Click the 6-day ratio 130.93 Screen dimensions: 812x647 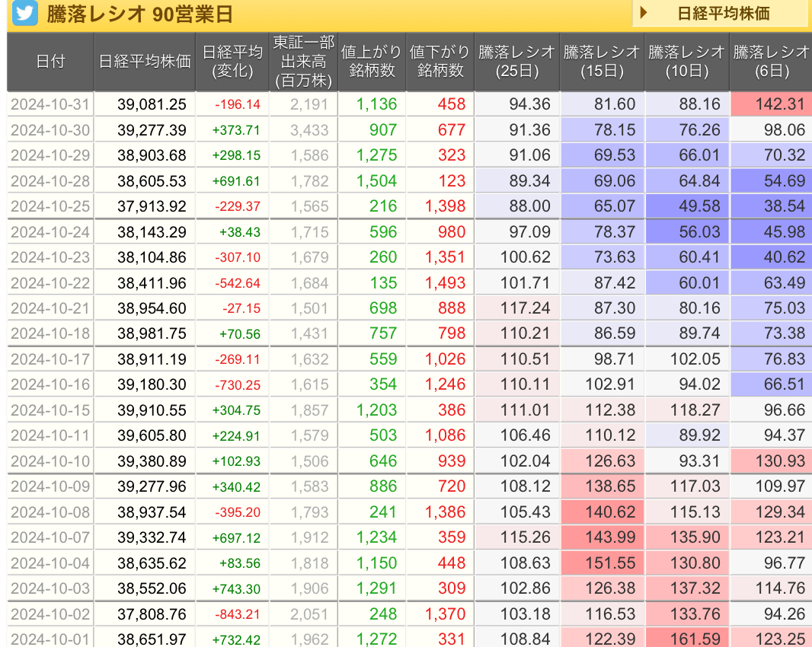(780, 461)
